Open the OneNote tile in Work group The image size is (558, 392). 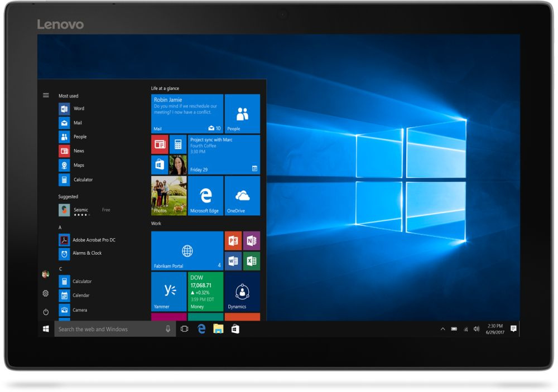tap(252, 240)
